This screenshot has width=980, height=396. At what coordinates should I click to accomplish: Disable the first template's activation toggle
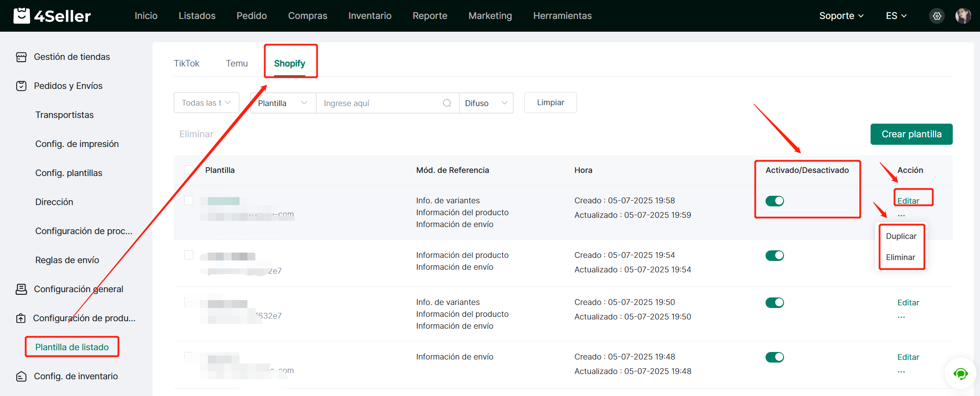tap(774, 201)
